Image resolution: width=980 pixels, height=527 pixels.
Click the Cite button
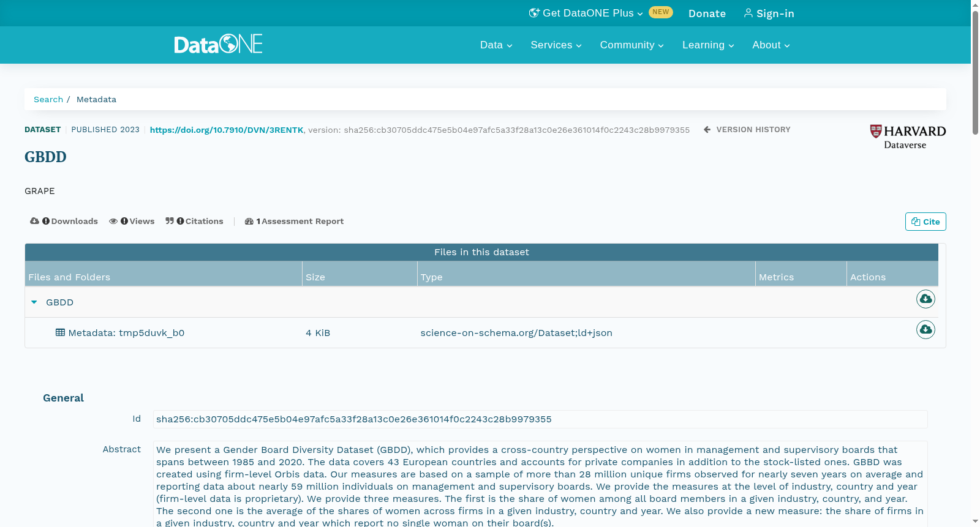click(925, 222)
